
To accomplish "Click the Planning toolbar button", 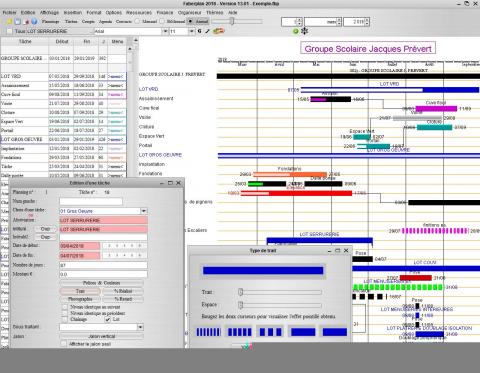I will click(51, 21).
